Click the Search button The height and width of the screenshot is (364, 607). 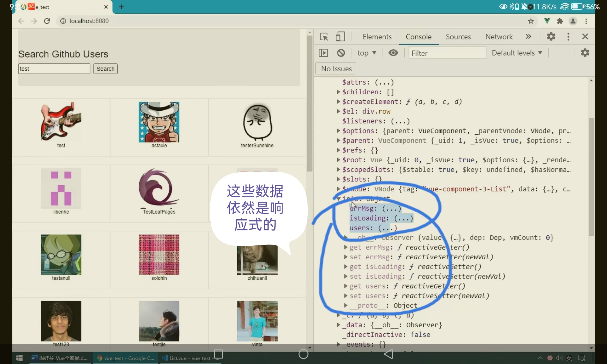pos(105,69)
